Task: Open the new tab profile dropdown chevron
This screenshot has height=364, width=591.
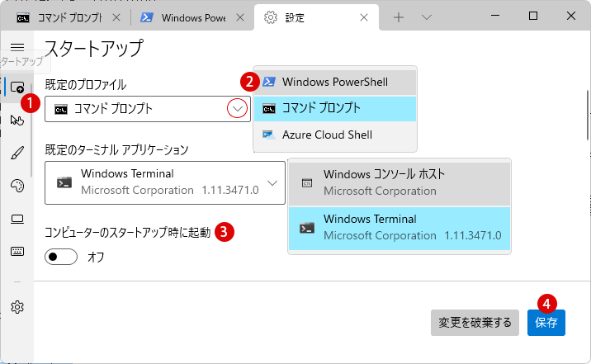Action: (x=426, y=17)
